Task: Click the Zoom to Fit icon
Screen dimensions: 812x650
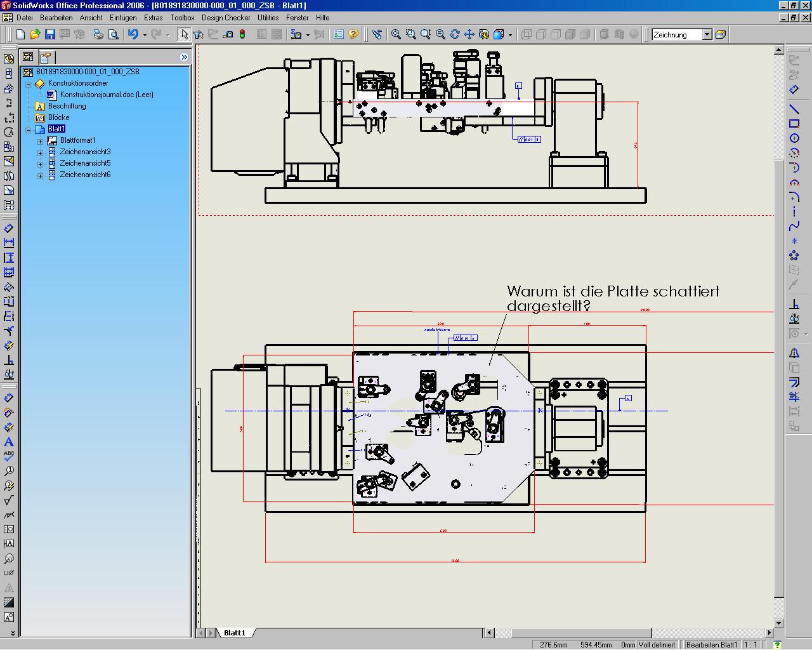Action: [x=396, y=34]
